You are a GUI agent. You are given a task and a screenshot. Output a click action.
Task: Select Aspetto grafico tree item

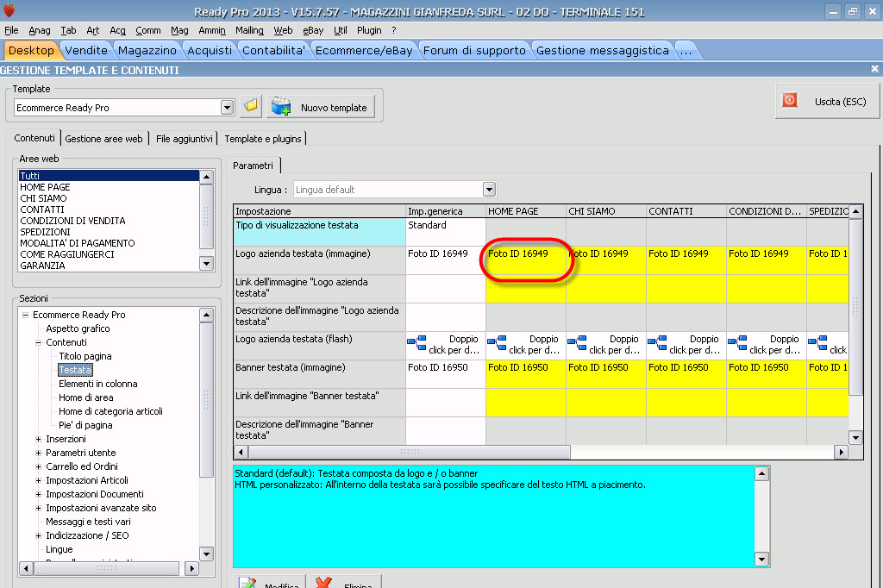(78, 328)
